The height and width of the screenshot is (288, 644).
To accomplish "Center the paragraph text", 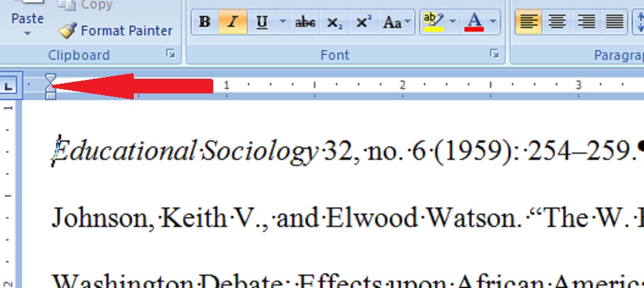I will click(x=557, y=22).
